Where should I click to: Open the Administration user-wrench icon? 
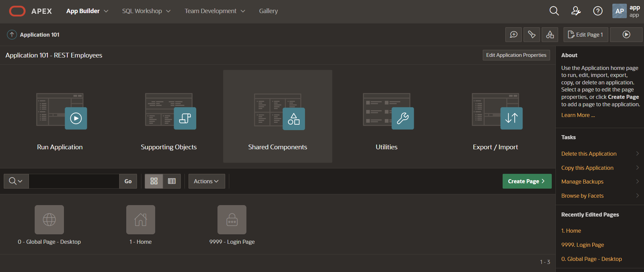576,11
